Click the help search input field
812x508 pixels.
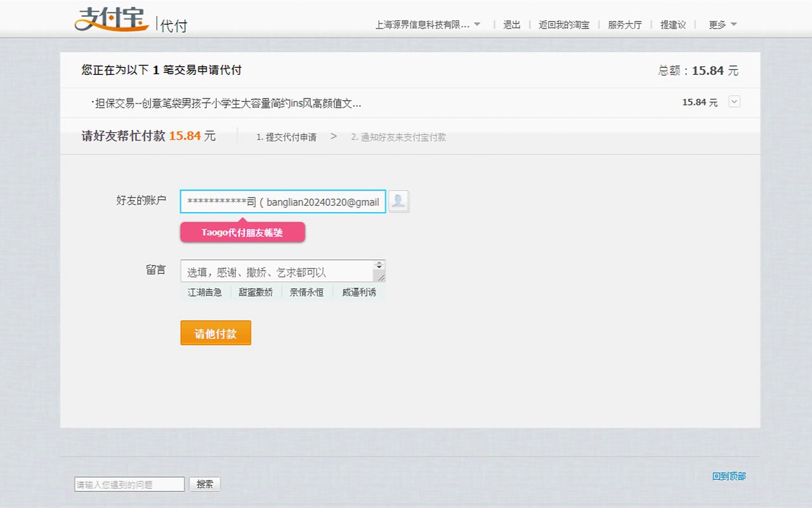pyautogui.click(x=129, y=485)
